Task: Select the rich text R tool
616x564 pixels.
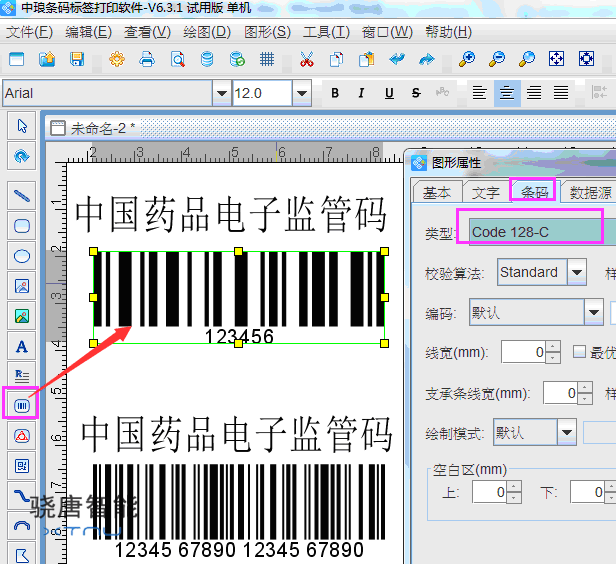Action: 22,376
